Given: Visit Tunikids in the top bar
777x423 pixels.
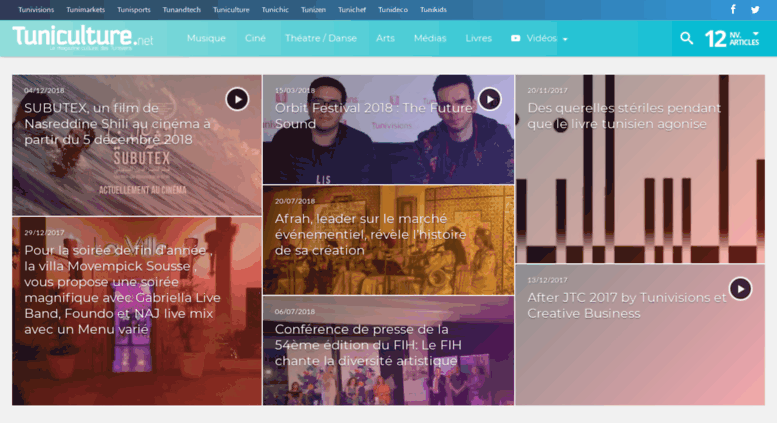Looking at the screenshot, I should [433, 9].
